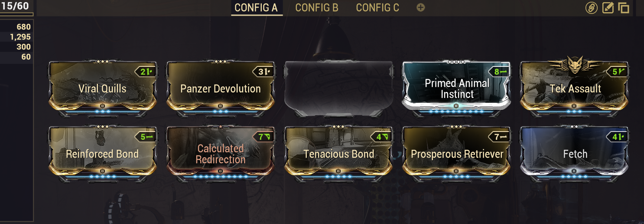
Task: Click the Viral Quills mod card
Action: (x=103, y=89)
